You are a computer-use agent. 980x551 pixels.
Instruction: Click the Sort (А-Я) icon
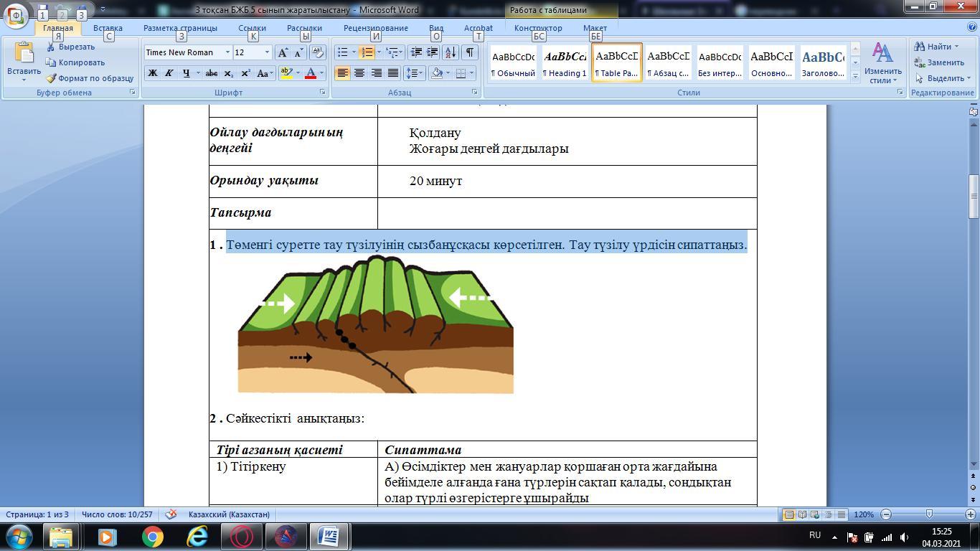(451, 52)
